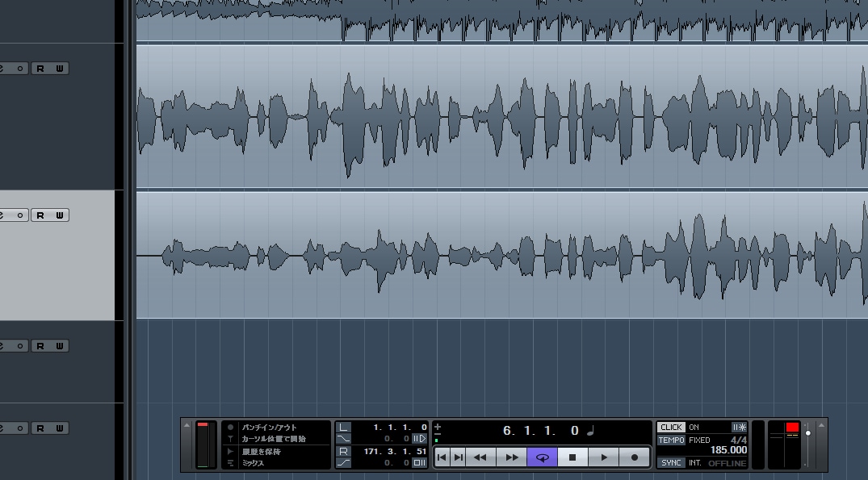Screen dimensions: 868x480
Task: Jump to the left locator with L button
Action: [344, 427]
